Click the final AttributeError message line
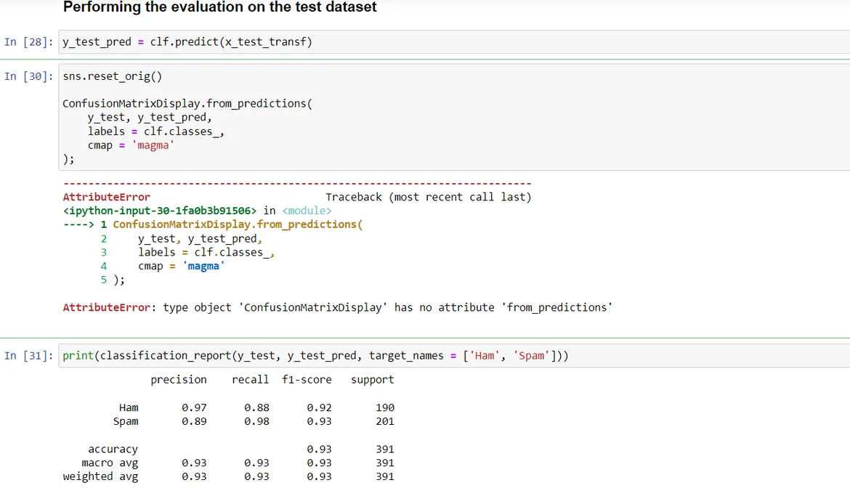Viewport: 850px width, 504px height. pyautogui.click(x=337, y=308)
